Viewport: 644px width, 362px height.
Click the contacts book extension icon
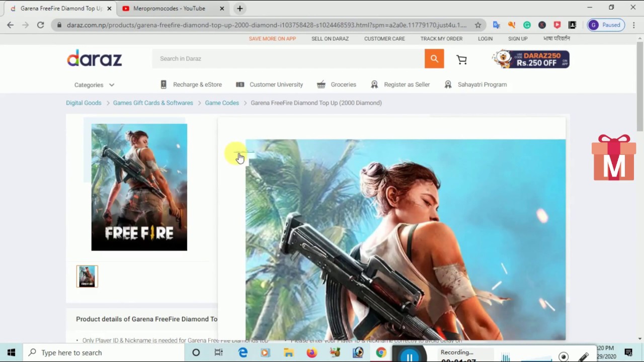[x=572, y=25]
